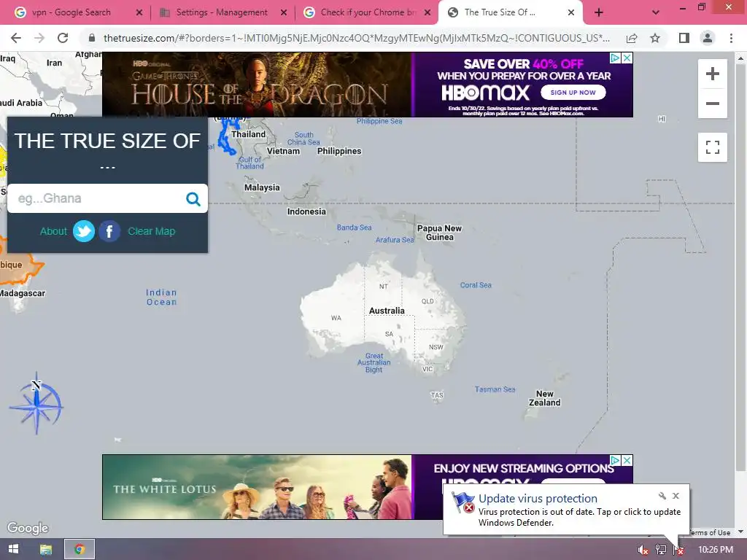Screen dimensions: 747x560
Task: Click the Indonesia map label
Action: click(306, 211)
